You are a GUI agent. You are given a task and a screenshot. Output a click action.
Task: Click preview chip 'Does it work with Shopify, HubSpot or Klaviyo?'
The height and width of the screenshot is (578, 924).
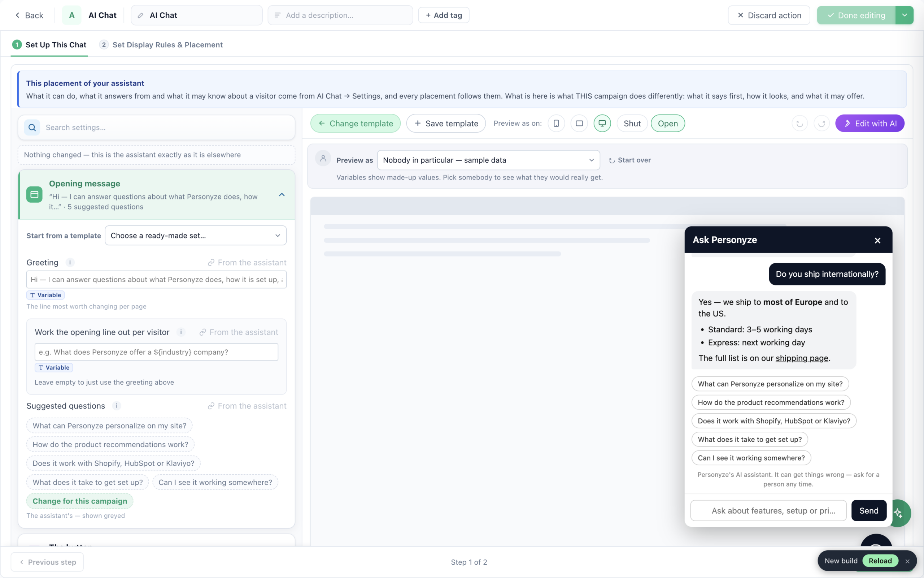tap(774, 421)
